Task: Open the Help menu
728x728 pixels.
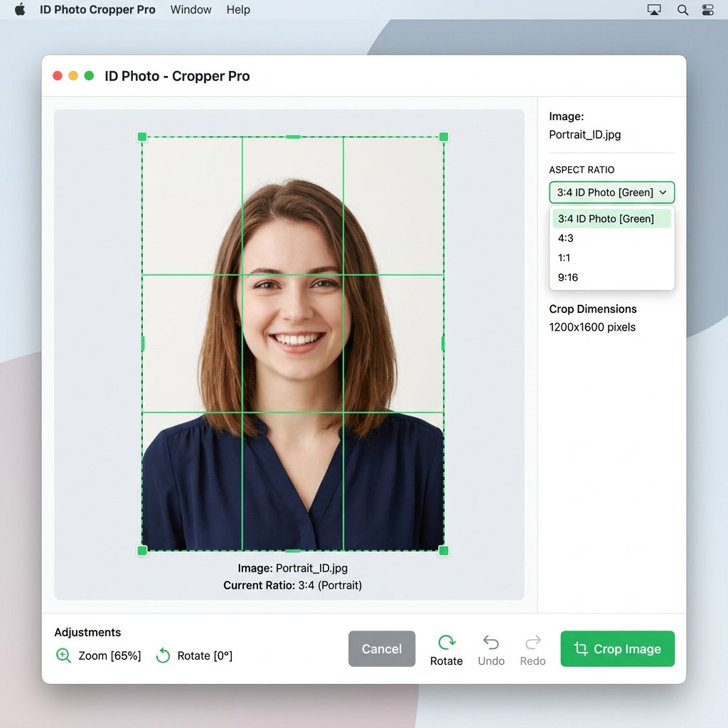Action: click(238, 10)
